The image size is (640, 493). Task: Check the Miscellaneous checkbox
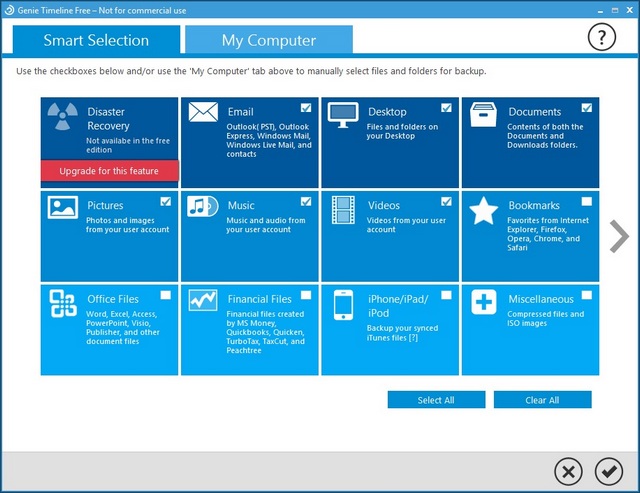pyautogui.click(x=587, y=295)
